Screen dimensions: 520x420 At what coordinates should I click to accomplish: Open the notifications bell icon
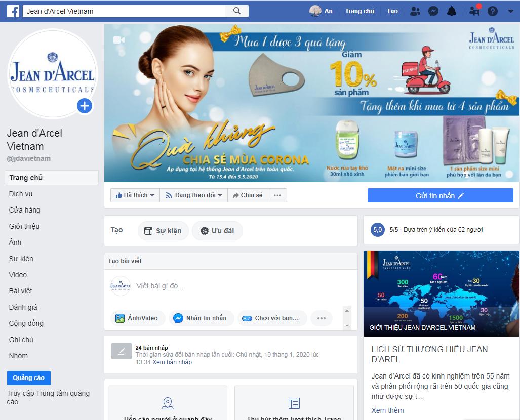click(x=451, y=11)
